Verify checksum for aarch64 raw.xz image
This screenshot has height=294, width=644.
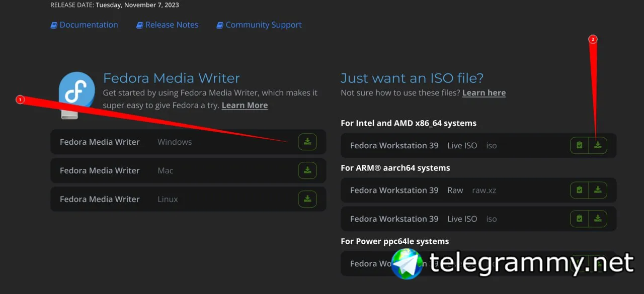[580, 190]
